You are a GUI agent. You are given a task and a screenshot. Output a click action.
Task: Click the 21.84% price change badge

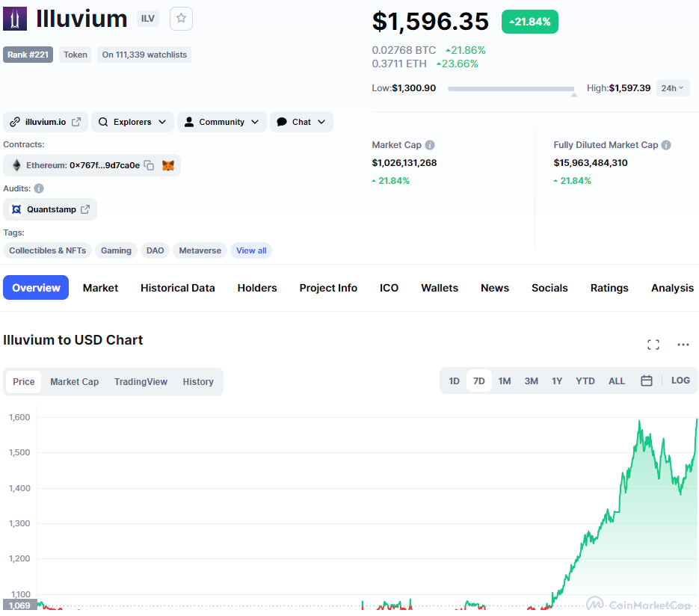click(x=530, y=22)
